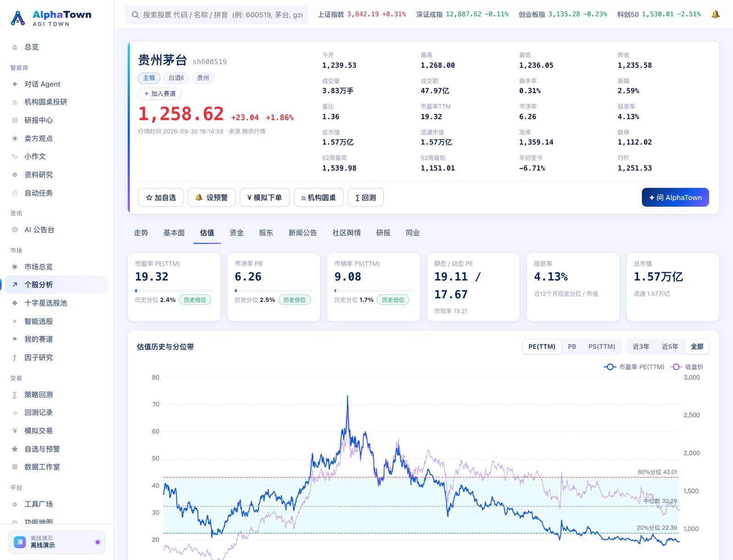Click the 加自选 button
This screenshot has width=733, height=560.
(161, 198)
